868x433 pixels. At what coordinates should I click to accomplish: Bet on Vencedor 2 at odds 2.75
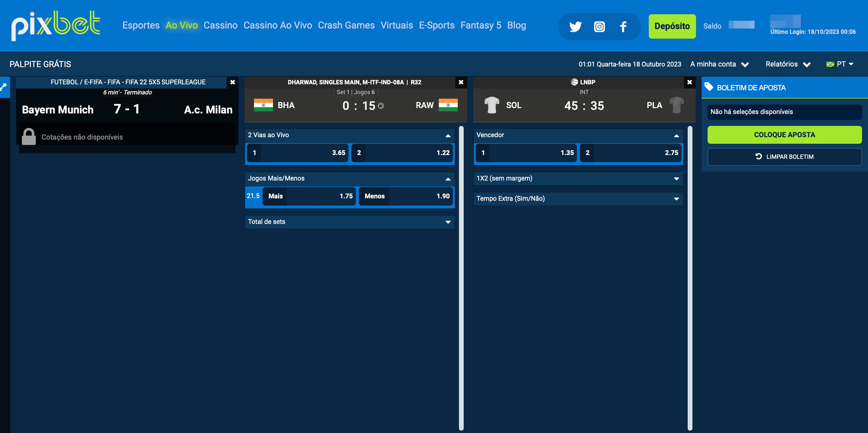(630, 153)
